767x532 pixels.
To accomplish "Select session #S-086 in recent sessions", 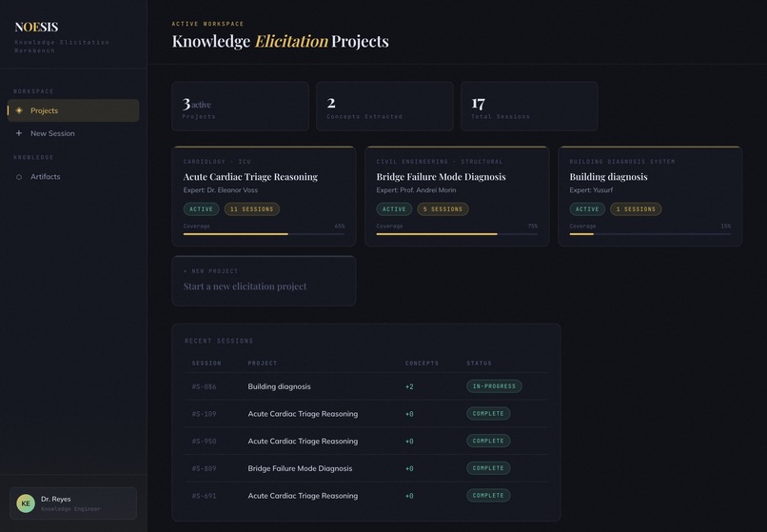I will point(365,386).
